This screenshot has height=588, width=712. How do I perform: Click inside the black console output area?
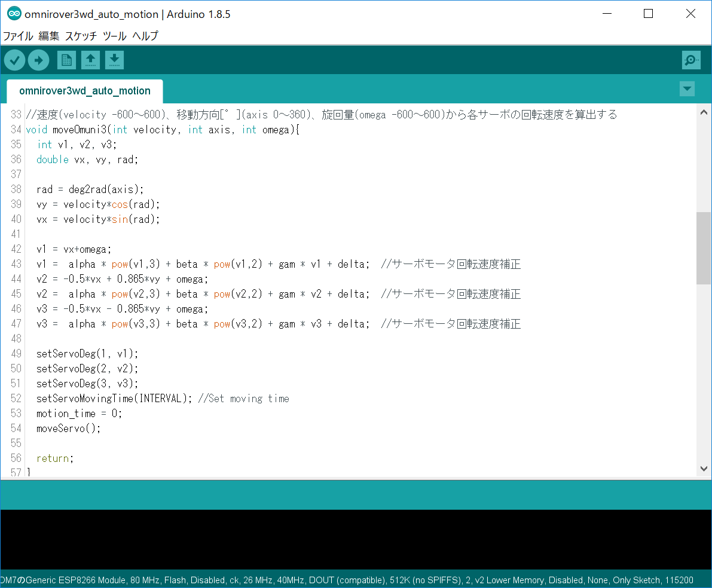pos(356,540)
